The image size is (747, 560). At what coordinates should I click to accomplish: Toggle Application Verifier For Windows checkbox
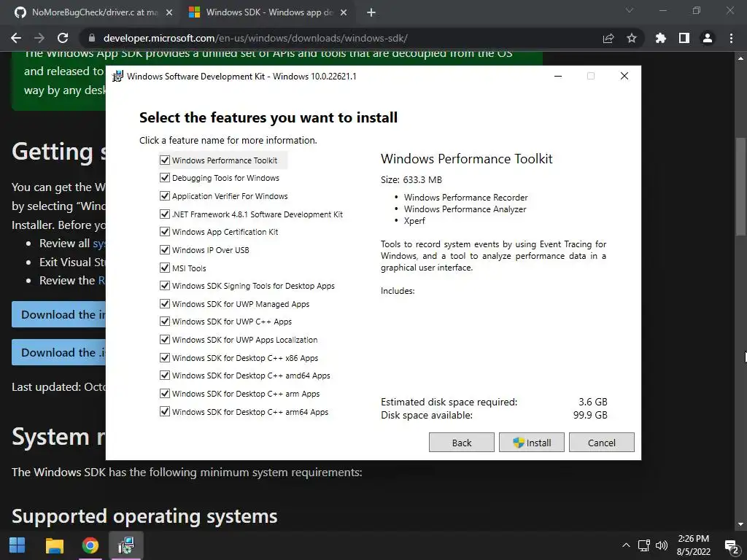(x=165, y=195)
